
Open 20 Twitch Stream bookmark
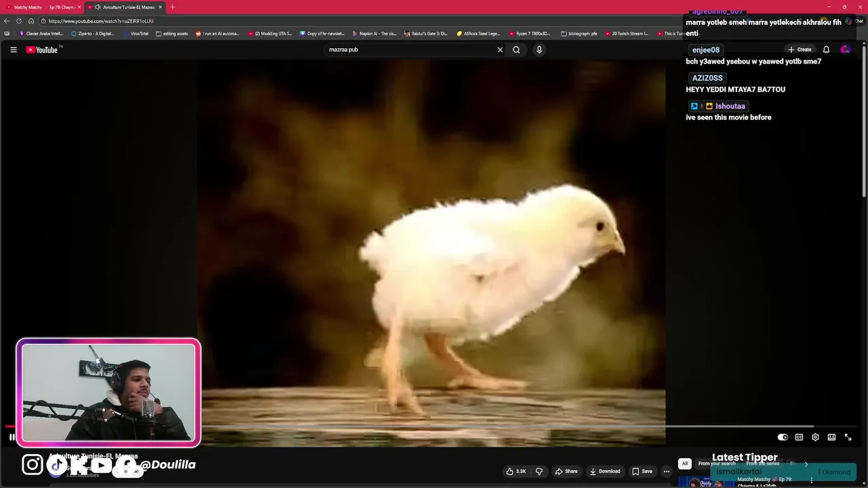[627, 33]
